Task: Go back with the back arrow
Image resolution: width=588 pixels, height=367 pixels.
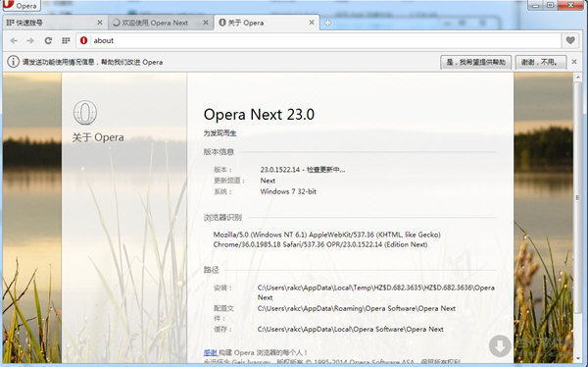Action: 14,40
